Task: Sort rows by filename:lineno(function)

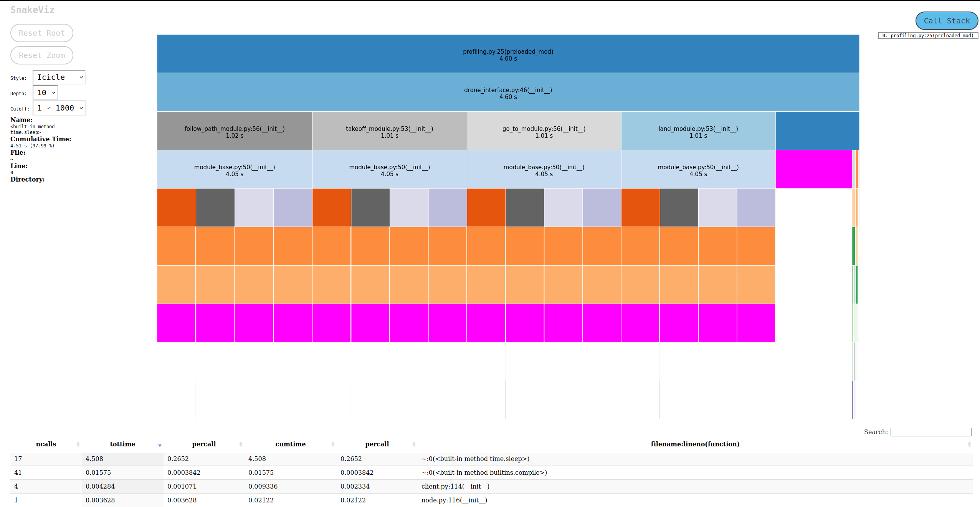Action: click(695, 444)
